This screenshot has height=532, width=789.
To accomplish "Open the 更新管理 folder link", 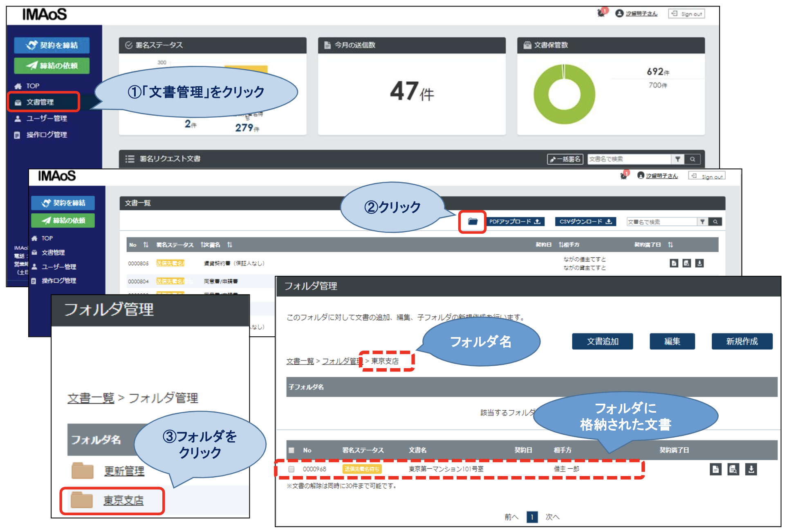I will click(x=123, y=471).
